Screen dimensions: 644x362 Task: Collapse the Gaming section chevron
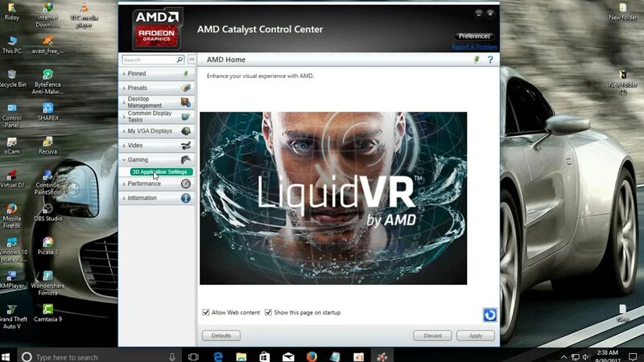(x=124, y=159)
